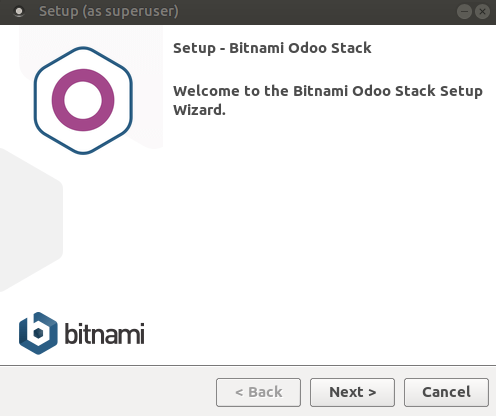
Task: Click the word "Wizard." in welcome text
Action: (x=199, y=110)
